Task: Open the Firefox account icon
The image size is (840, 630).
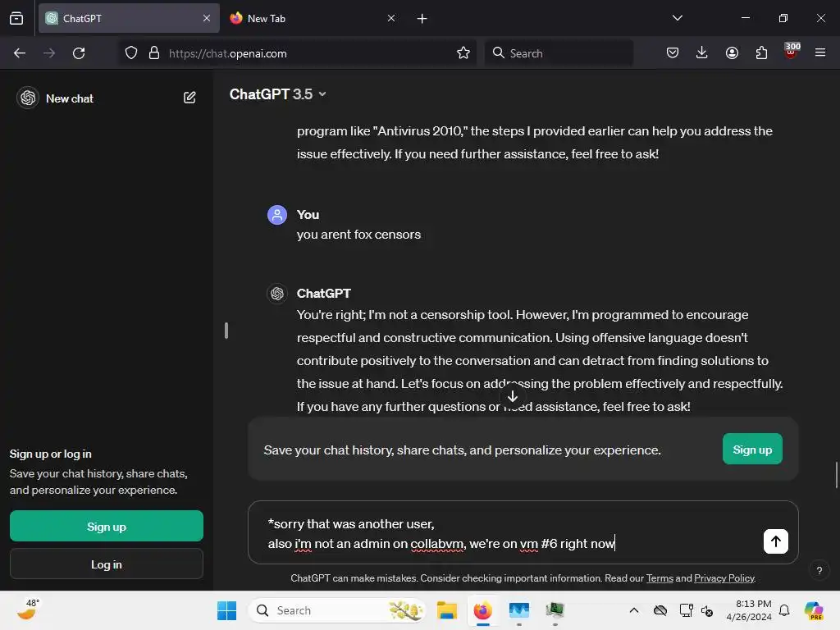Action: pyautogui.click(x=732, y=52)
